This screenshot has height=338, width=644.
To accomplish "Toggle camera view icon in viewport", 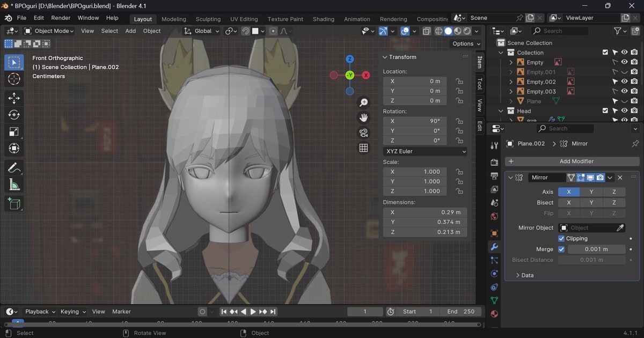I will [363, 133].
